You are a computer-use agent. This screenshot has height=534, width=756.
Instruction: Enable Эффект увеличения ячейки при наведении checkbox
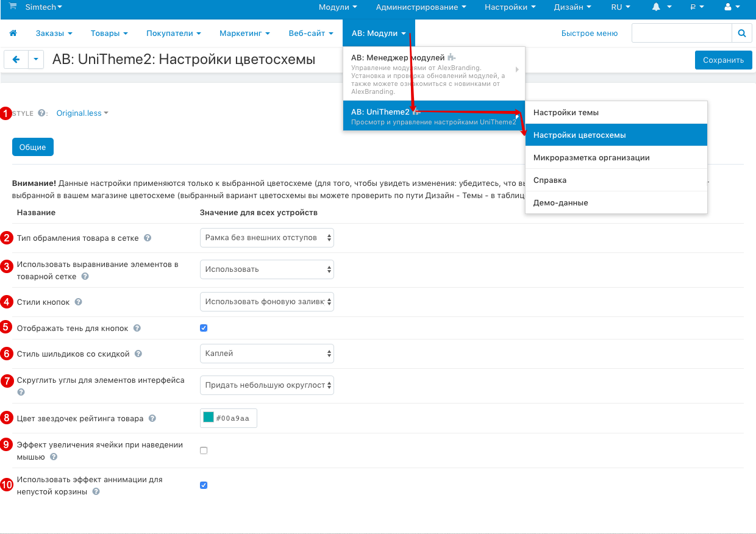point(204,450)
